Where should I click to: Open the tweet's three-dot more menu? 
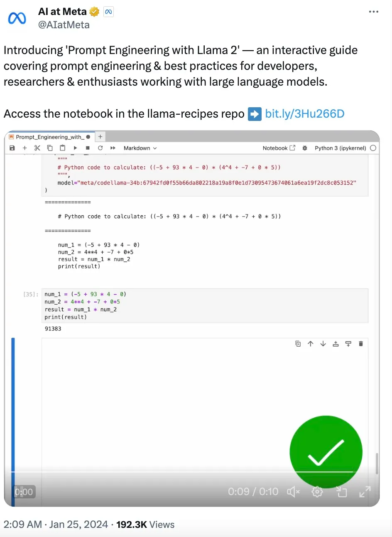coord(374,12)
